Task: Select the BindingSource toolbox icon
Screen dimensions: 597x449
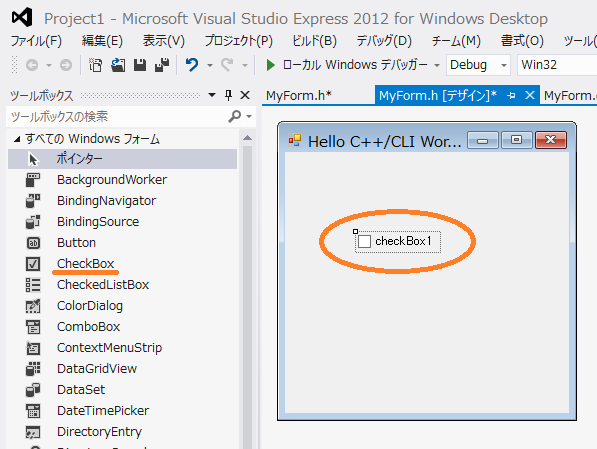Action: tap(33, 222)
